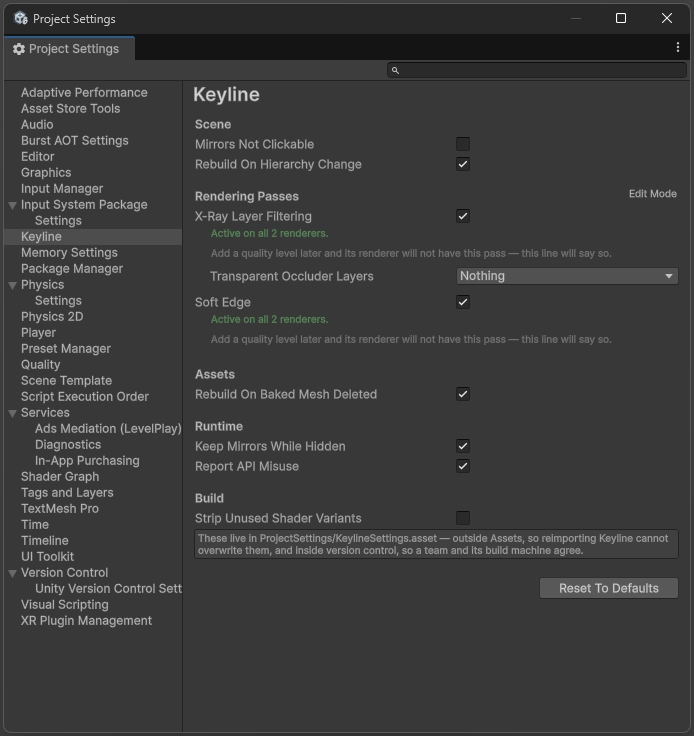Uncheck Report API Misuse
This screenshot has width=694, height=736.
pyautogui.click(x=463, y=467)
